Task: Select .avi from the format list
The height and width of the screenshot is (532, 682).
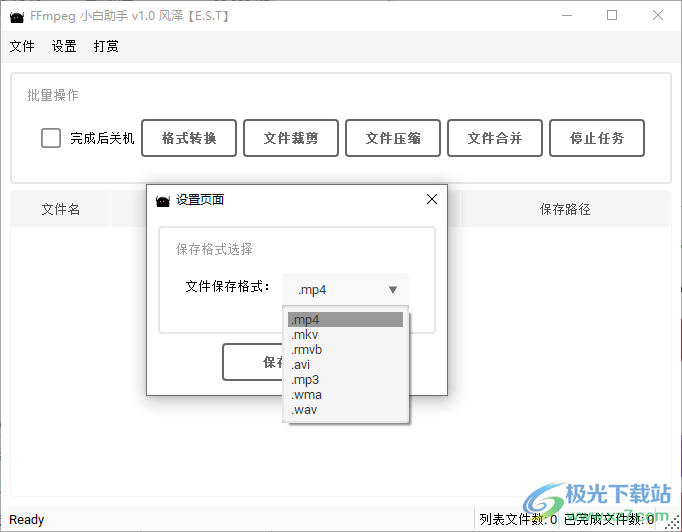Action: [345, 365]
